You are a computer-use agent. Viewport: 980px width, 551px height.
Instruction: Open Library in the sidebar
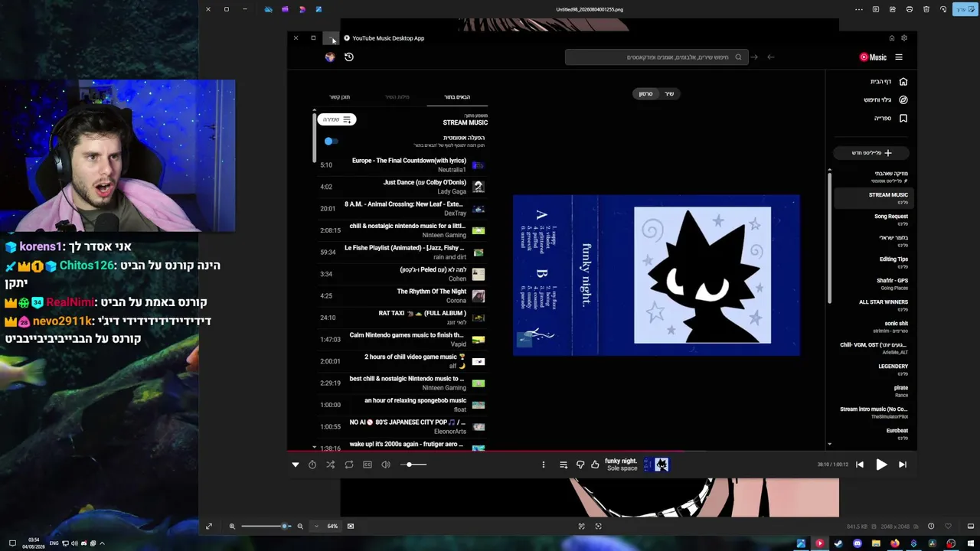(890, 119)
